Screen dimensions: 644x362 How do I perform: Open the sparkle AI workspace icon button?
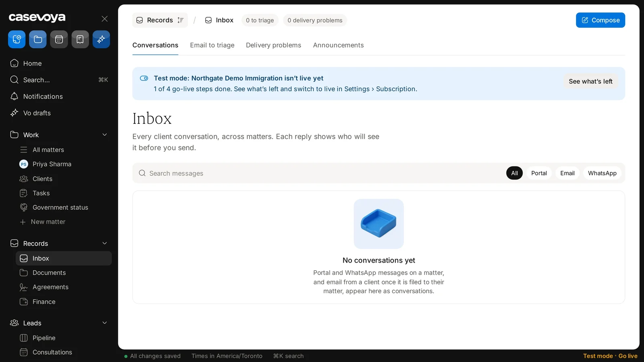(101, 39)
